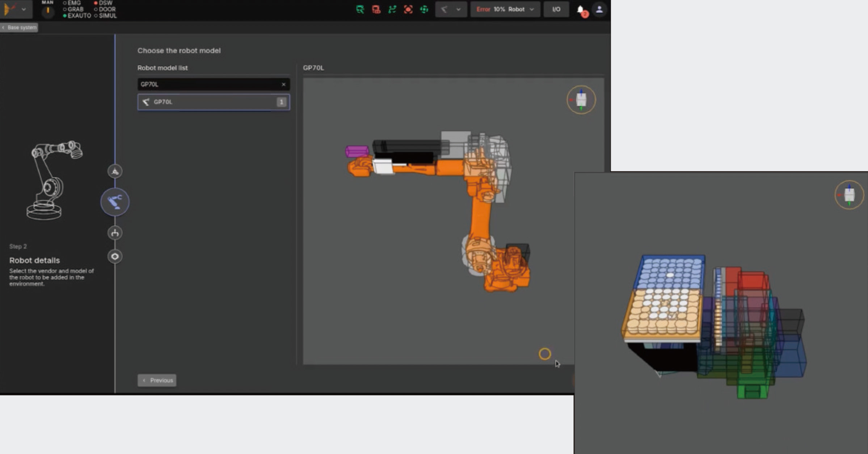Click the red robot device toolbar icon
Image resolution: width=868 pixels, height=454 pixels.
coord(376,9)
